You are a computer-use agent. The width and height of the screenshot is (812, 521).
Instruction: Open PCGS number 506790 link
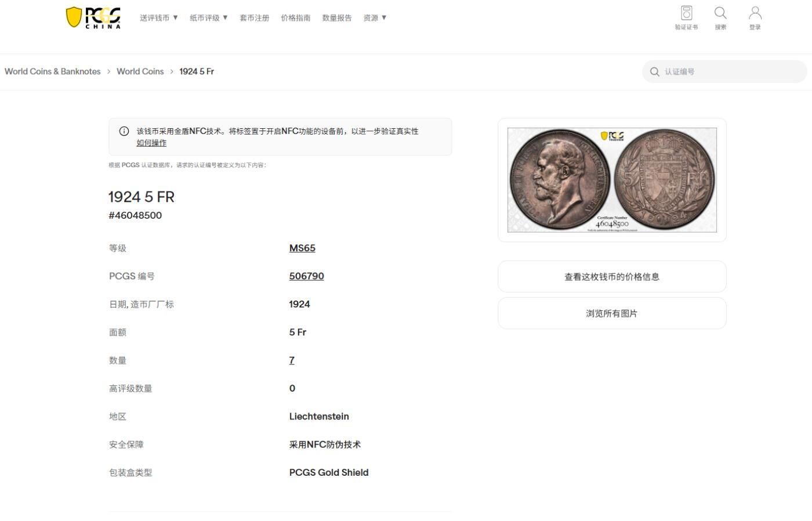point(307,276)
